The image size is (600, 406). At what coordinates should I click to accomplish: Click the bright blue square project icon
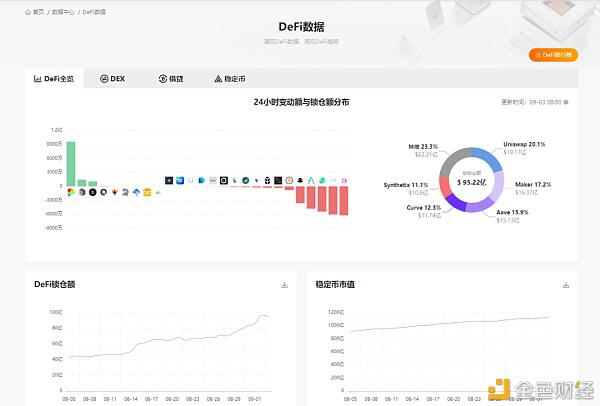click(180, 180)
